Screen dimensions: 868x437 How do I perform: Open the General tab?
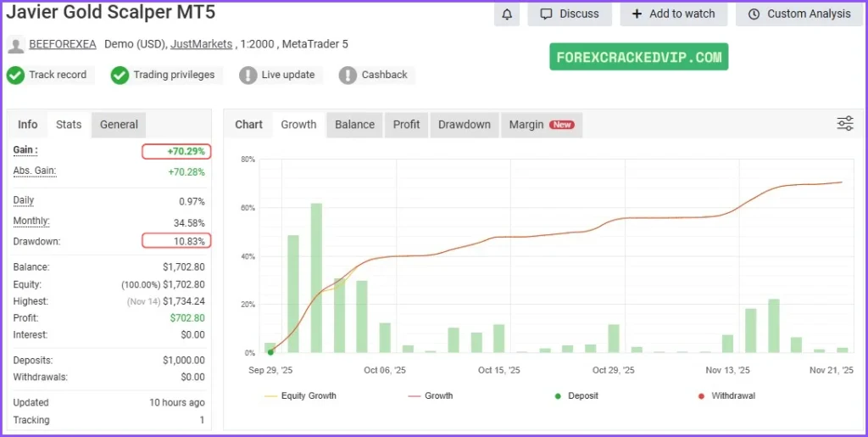(x=119, y=124)
